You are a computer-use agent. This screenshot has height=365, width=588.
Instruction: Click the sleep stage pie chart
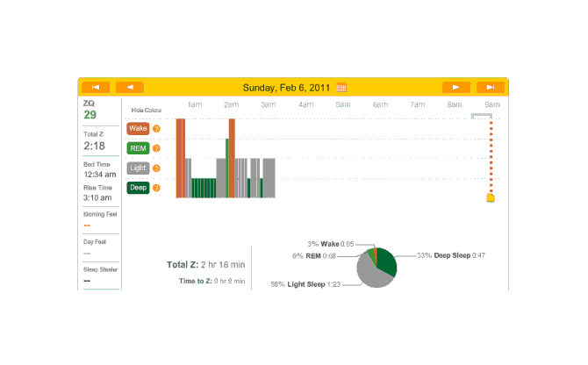(x=376, y=267)
